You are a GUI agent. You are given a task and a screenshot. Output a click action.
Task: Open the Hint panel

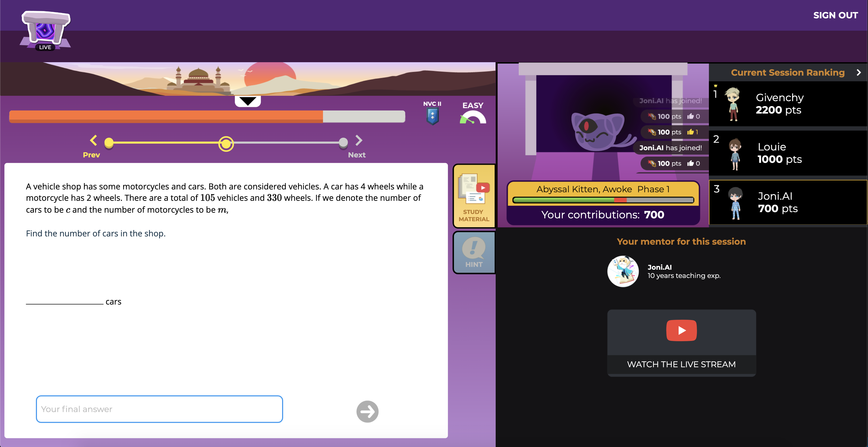pyautogui.click(x=474, y=252)
